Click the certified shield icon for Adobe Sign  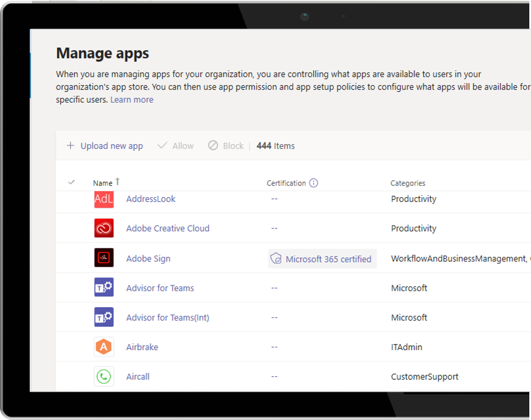point(276,259)
